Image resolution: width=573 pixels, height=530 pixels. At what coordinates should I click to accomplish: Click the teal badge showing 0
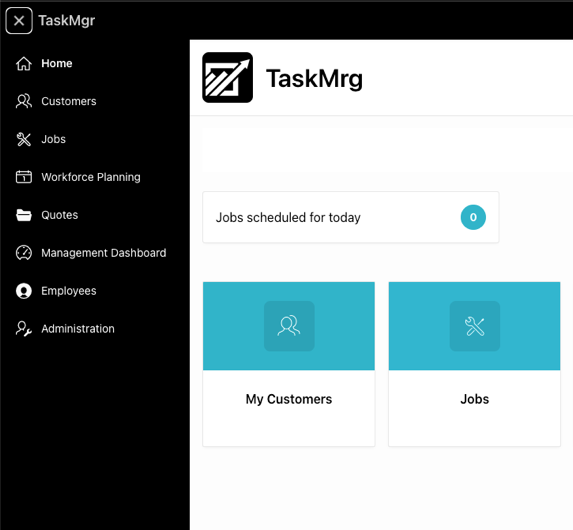pyautogui.click(x=473, y=217)
